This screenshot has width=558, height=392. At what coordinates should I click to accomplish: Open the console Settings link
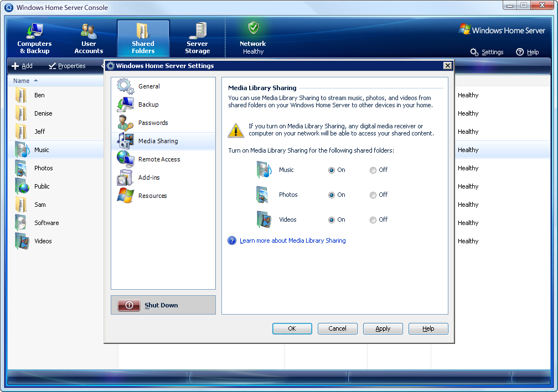pyautogui.click(x=487, y=52)
